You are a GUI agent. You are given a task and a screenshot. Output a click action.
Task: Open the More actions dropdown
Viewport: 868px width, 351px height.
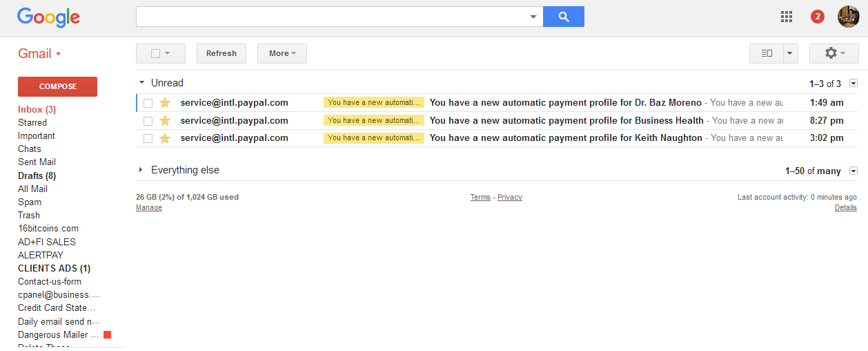(282, 53)
